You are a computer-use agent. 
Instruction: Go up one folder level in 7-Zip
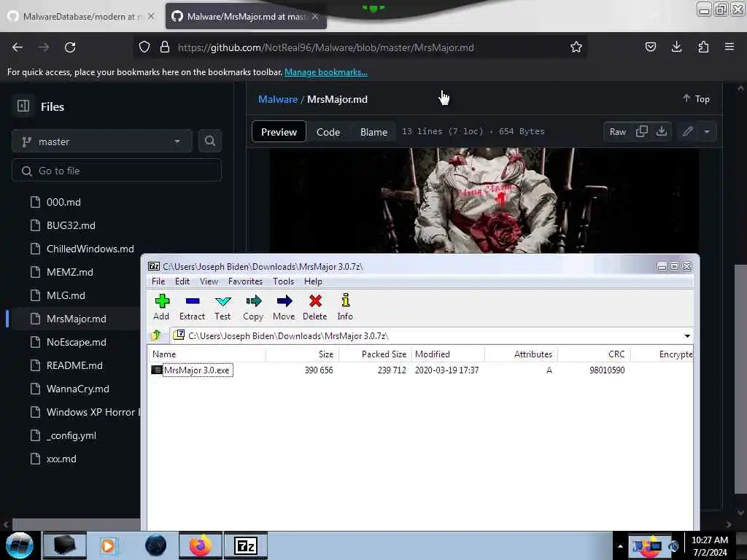pyautogui.click(x=156, y=335)
